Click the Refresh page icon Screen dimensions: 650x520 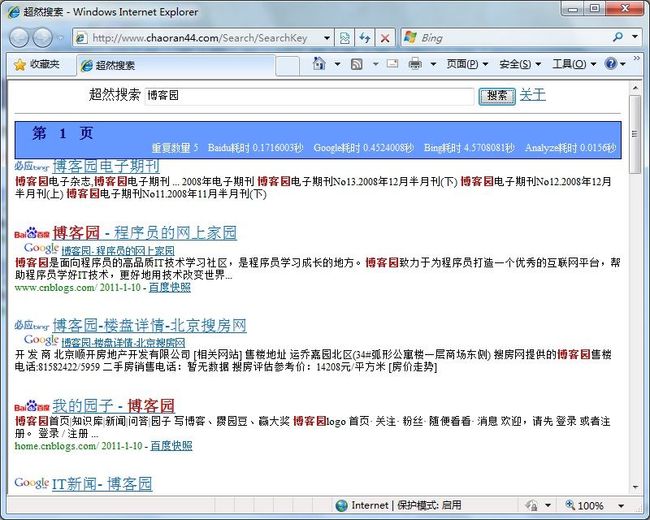pos(365,38)
